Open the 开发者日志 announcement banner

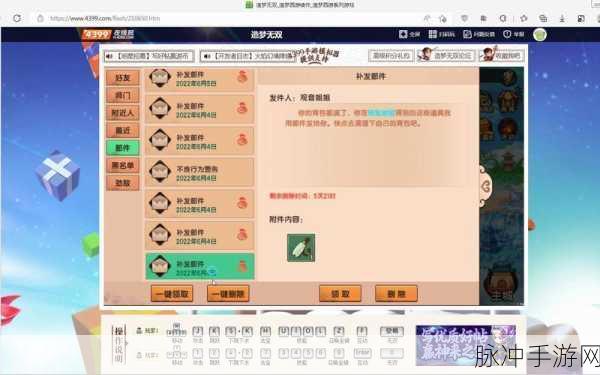click(248, 56)
